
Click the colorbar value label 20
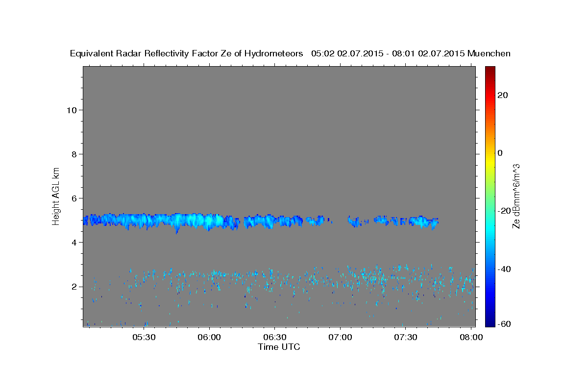click(503, 95)
